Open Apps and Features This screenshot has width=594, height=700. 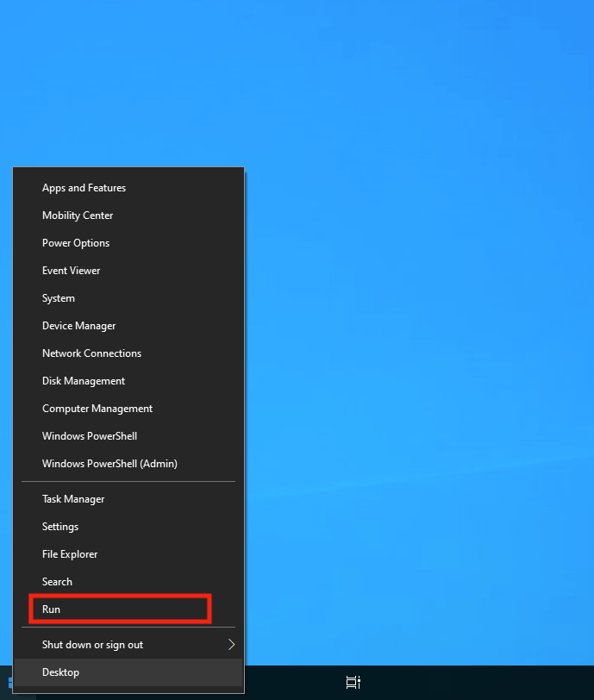[128, 188]
